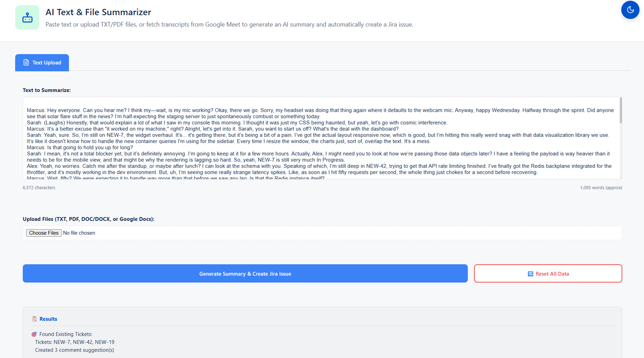Click the robot logo icon

[x=27, y=18]
